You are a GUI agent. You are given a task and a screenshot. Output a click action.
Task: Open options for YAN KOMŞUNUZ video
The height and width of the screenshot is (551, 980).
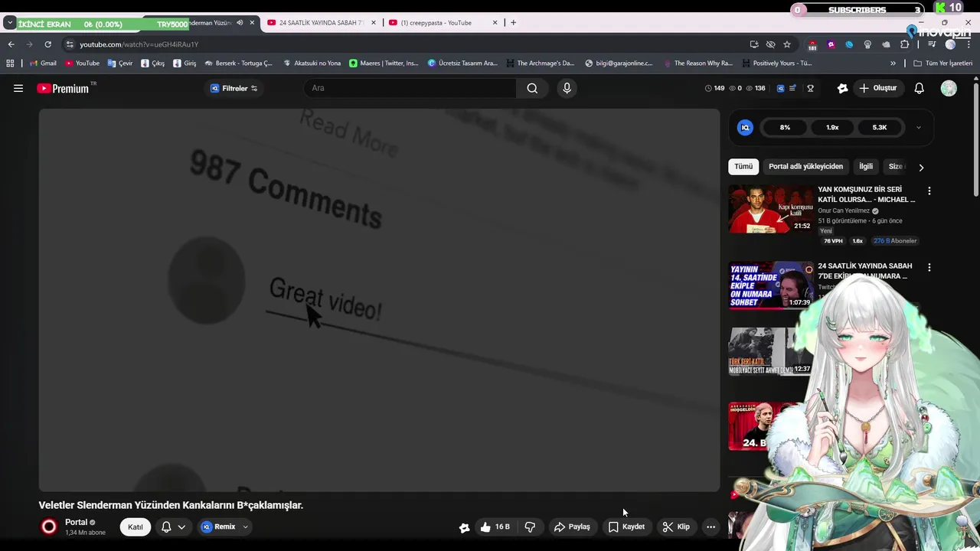click(929, 191)
